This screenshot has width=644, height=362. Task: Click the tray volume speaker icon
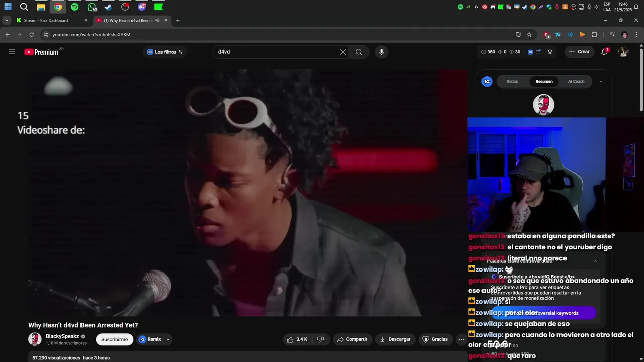click(596, 7)
